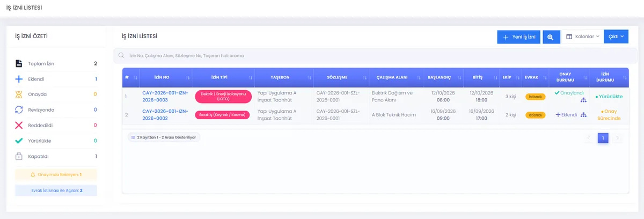Click the 2 Kayıttan 1 - 2 Arası Gösteriliyor label

(164, 137)
